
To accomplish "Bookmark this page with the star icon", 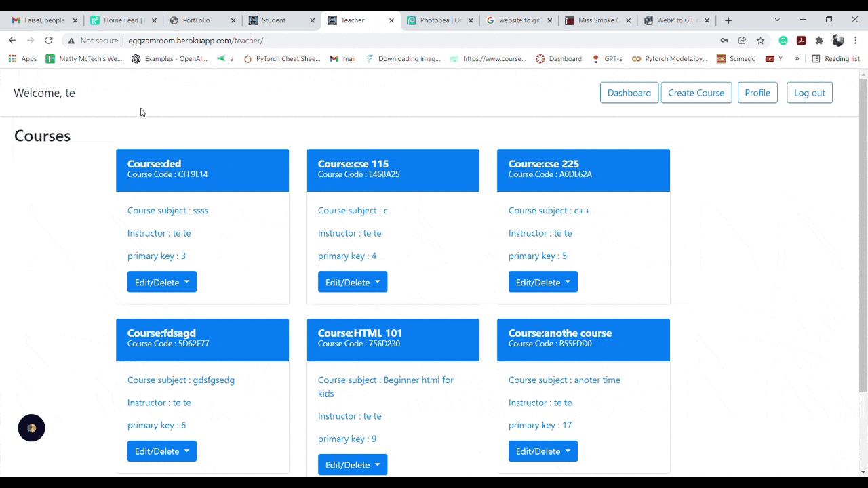I will coord(761,41).
